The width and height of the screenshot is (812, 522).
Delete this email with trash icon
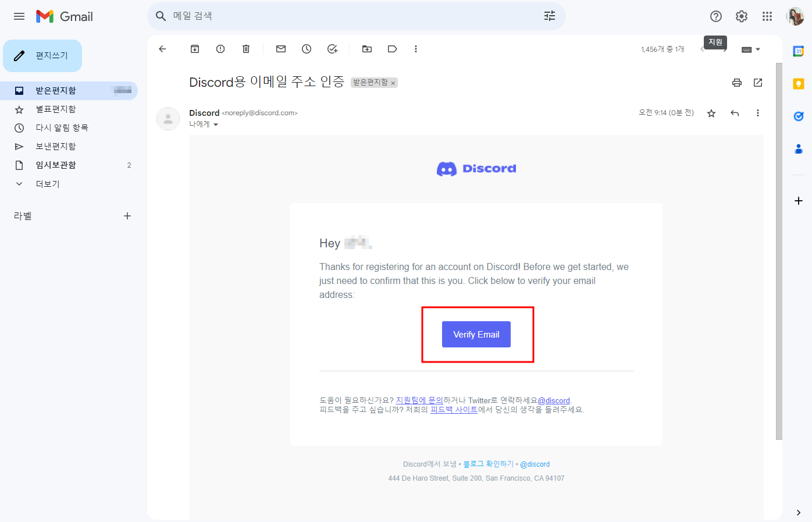pyautogui.click(x=246, y=49)
